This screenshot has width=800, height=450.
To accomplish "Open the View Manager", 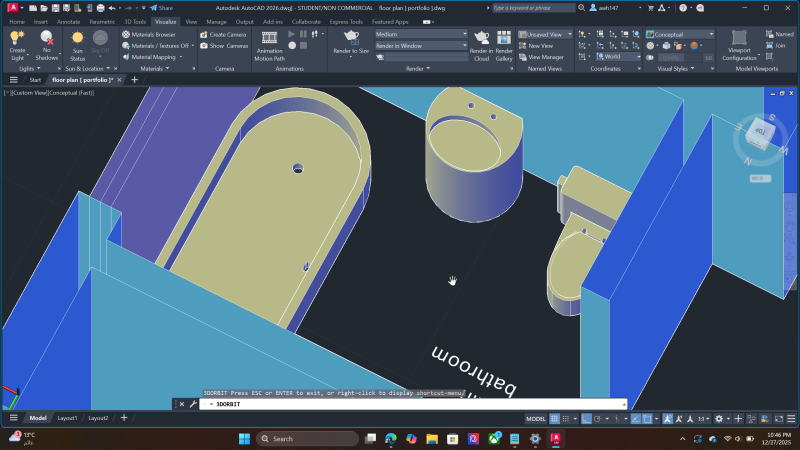I will coord(545,57).
